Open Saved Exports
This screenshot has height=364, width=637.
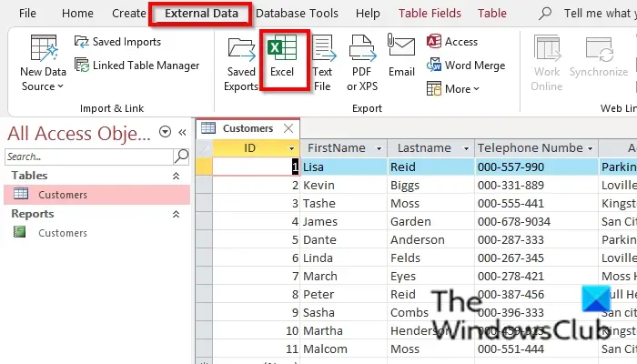pos(241,63)
